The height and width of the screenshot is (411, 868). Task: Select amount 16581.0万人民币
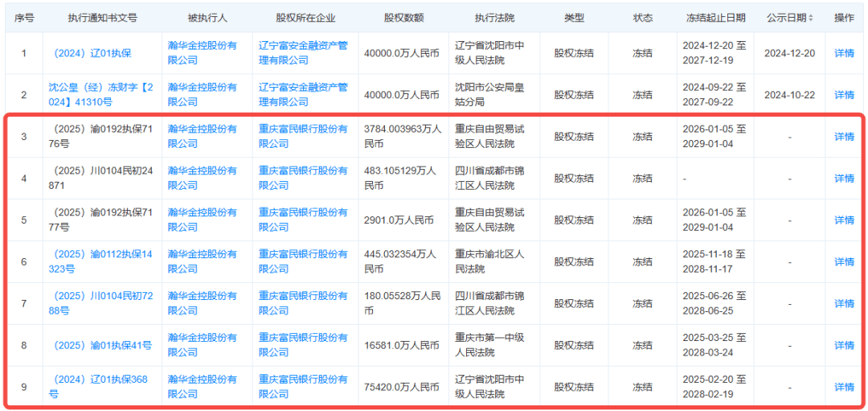(x=401, y=345)
